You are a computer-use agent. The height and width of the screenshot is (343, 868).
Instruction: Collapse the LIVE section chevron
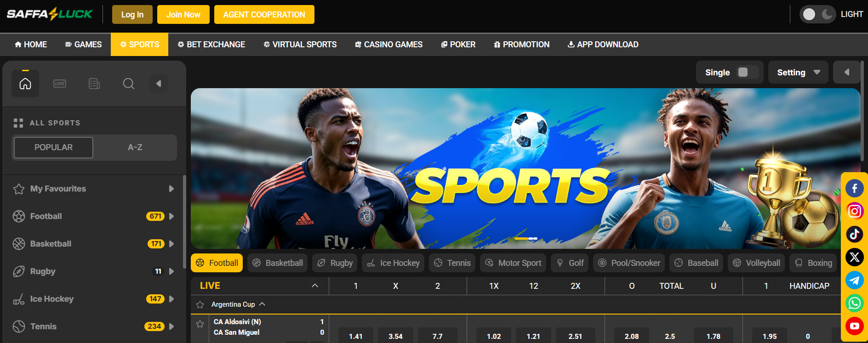click(x=315, y=286)
